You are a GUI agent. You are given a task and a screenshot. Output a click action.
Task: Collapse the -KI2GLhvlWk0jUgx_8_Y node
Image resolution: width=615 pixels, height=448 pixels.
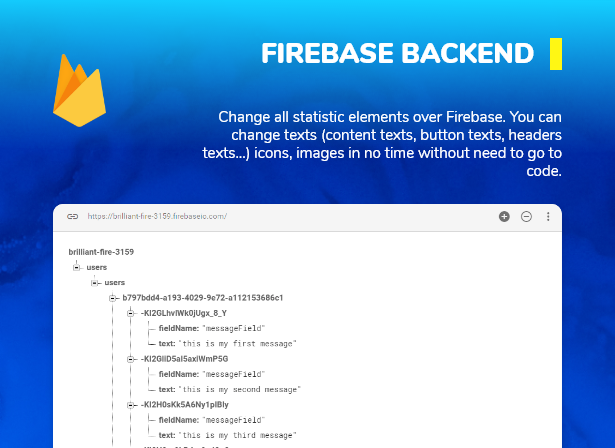131,313
